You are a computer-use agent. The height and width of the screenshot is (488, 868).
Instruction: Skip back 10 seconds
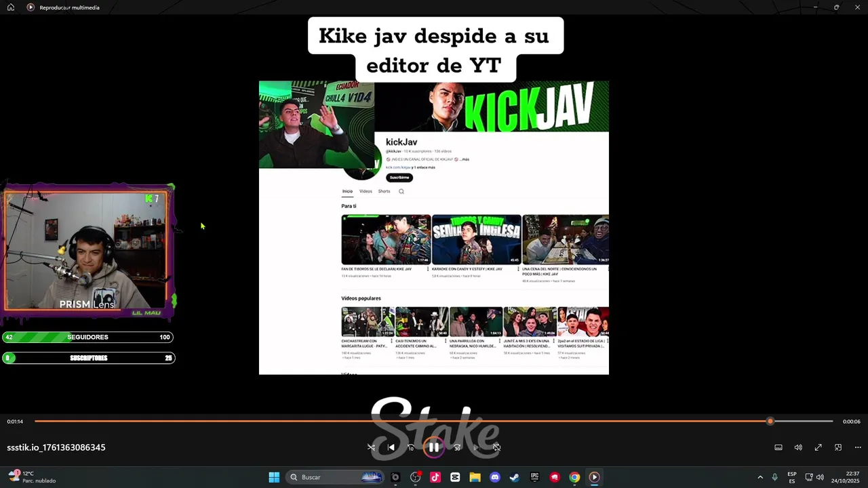click(x=411, y=447)
